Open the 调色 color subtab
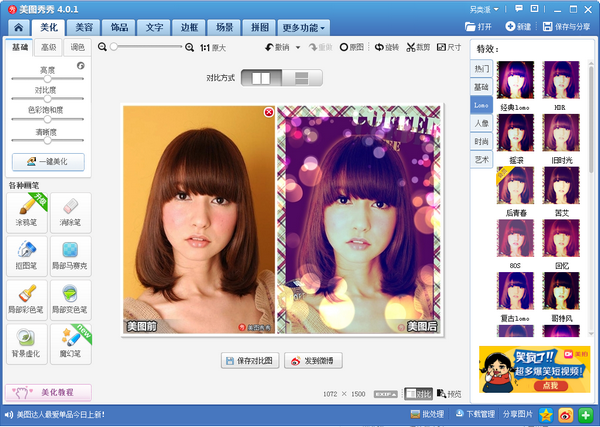The image size is (600, 427). pyautogui.click(x=77, y=47)
